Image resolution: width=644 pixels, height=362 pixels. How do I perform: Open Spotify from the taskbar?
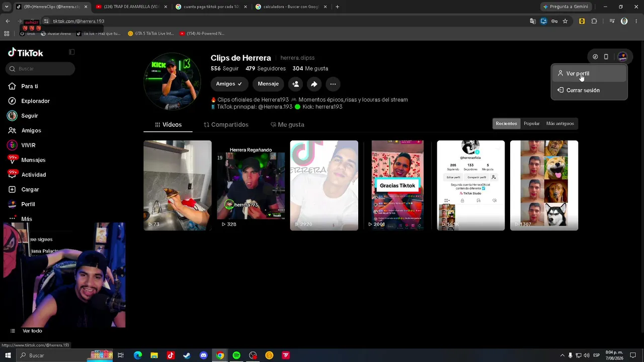[236, 355]
